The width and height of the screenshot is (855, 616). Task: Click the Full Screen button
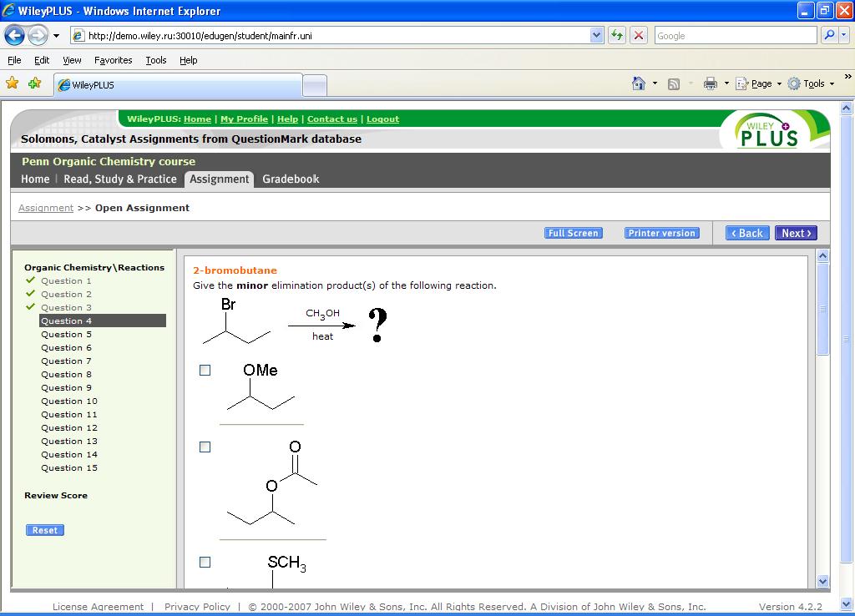pos(573,233)
